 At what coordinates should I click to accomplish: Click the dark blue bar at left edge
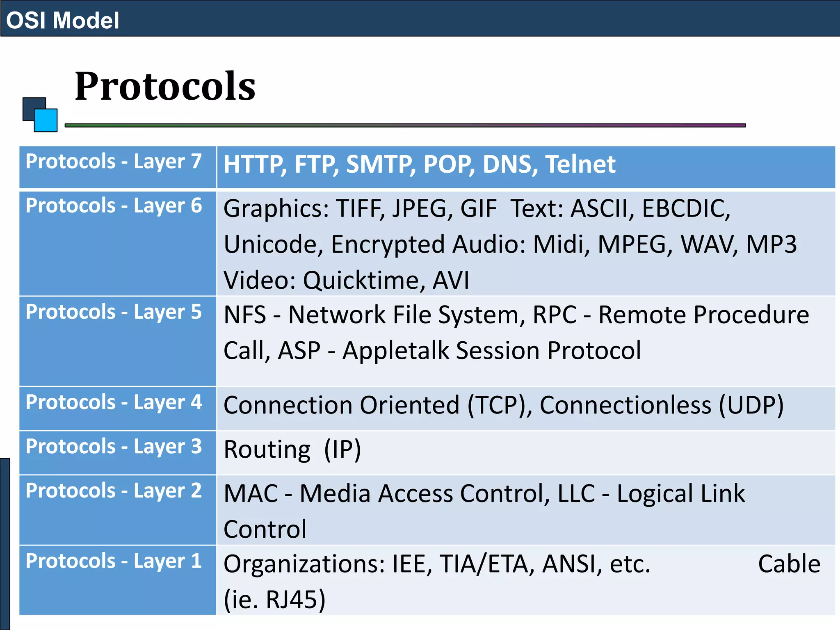pyautogui.click(x=5, y=543)
